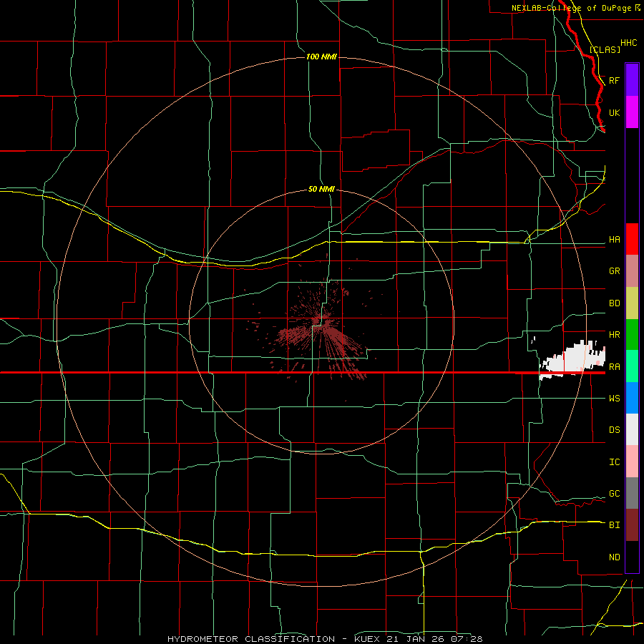Click the 'HYDROMETEOR CLASSIFICATION' title text
The width and height of the screenshot is (644, 644).
[251, 639]
